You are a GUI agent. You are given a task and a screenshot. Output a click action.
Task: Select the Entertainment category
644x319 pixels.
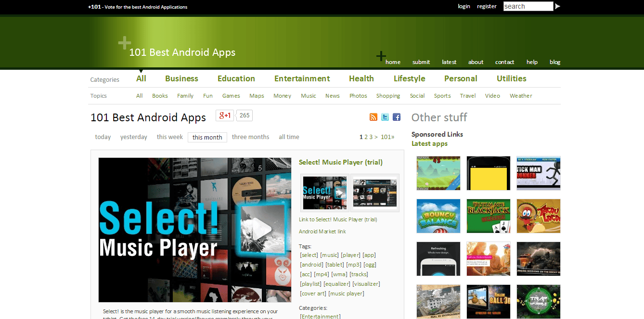click(302, 78)
